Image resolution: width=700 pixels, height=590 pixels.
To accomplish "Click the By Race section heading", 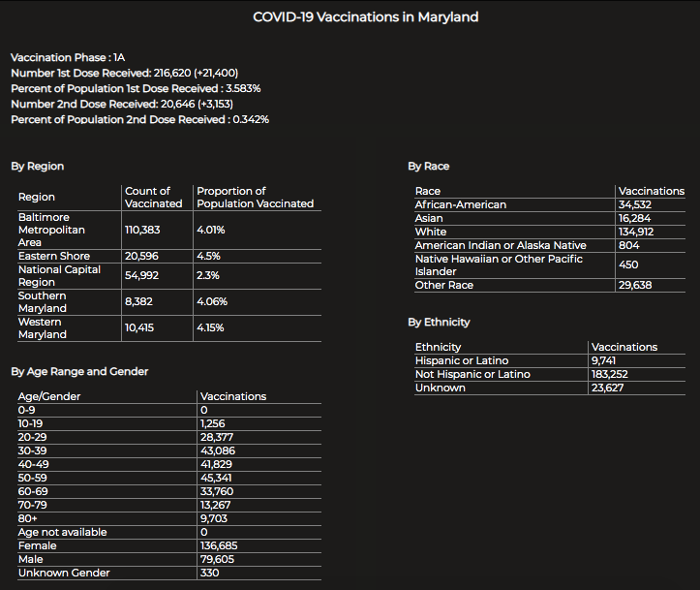I will [x=429, y=167].
